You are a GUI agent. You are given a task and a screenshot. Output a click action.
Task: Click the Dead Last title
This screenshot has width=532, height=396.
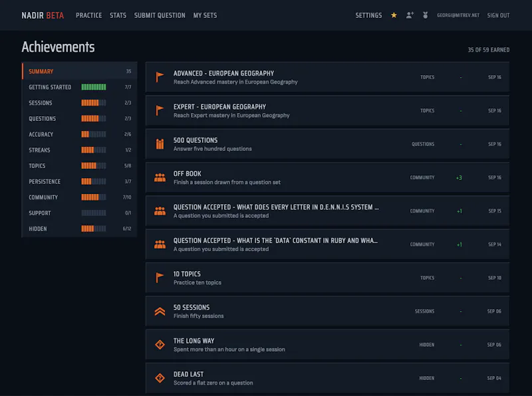click(188, 374)
